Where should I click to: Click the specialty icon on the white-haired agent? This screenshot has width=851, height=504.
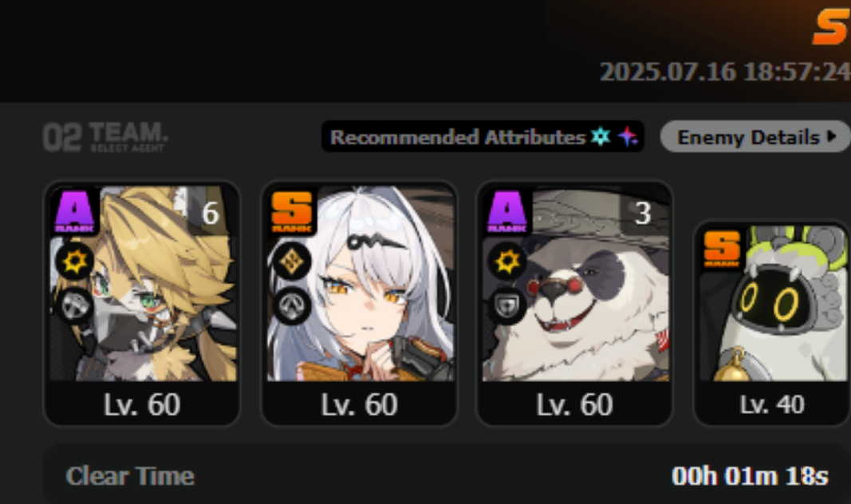point(291,306)
